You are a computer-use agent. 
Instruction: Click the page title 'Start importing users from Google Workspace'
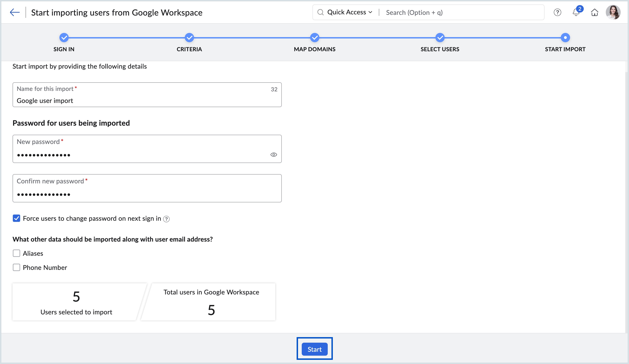pos(117,13)
